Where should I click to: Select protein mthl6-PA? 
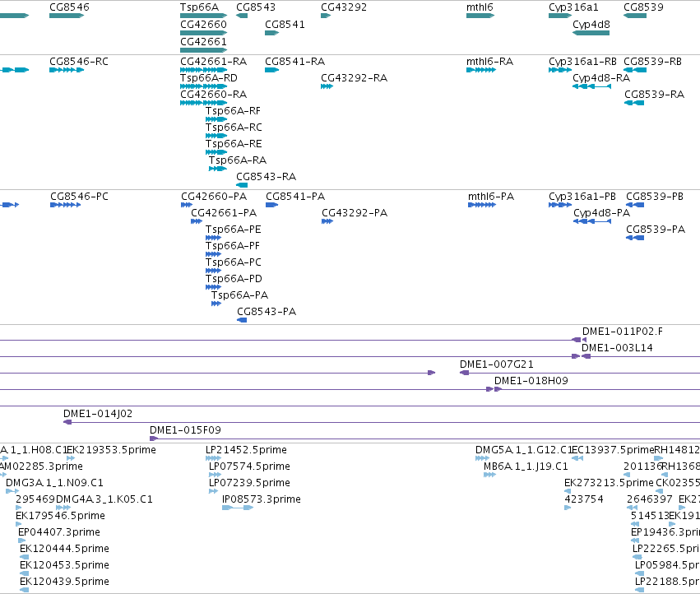[x=482, y=205]
